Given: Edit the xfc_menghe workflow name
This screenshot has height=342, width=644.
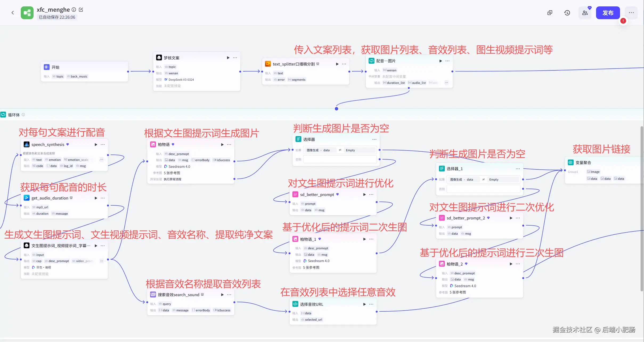Looking at the screenshot, I should [81, 10].
